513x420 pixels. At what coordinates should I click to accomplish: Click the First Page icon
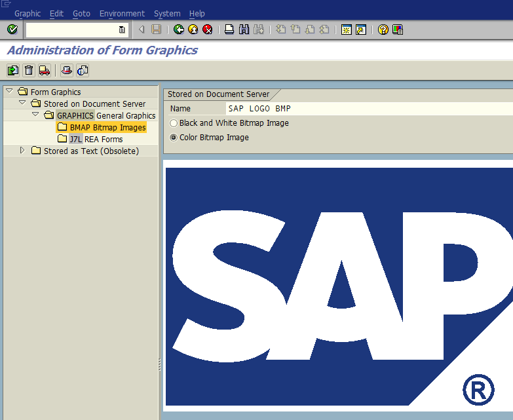click(280, 29)
